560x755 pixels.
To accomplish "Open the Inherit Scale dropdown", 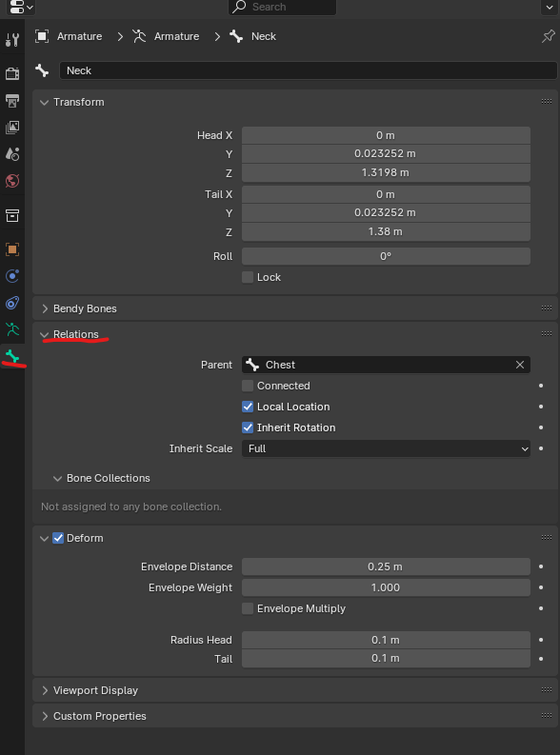I will click(386, 448).
